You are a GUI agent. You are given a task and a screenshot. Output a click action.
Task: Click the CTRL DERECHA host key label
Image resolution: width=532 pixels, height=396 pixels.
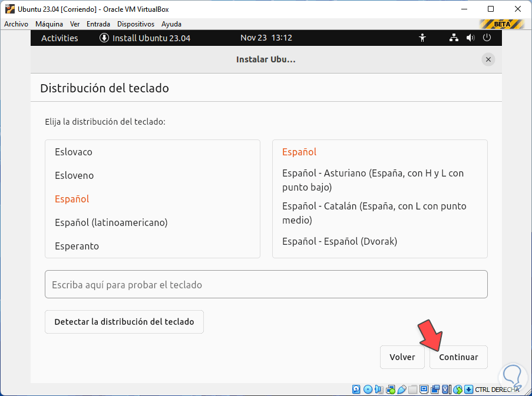[497, 390]
